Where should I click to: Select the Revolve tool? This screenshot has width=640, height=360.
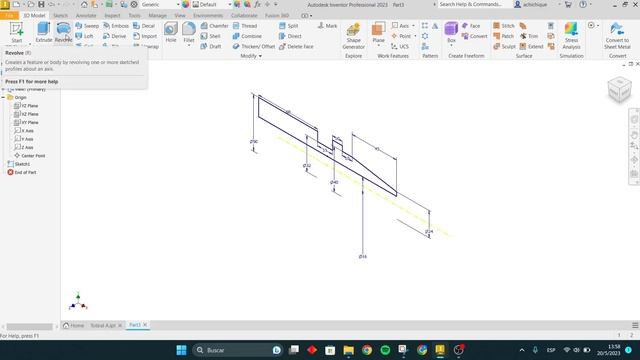(63, 32)
